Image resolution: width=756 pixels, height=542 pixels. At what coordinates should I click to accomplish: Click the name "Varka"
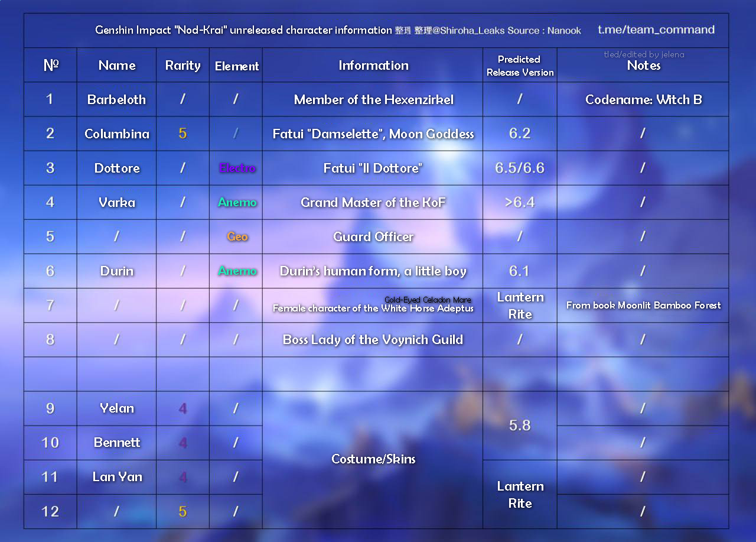pyautogui.click(x=117, y=202)
